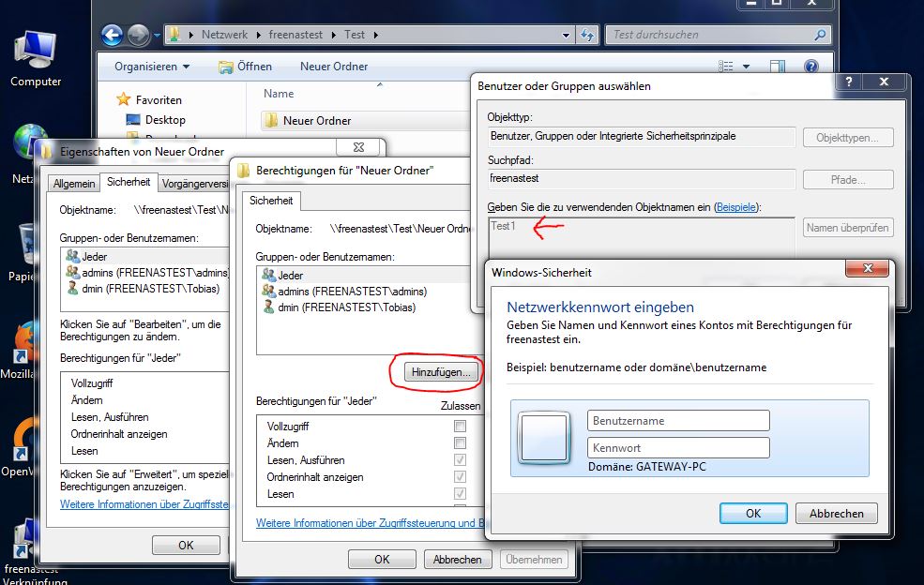This screenshot has height=585, width=924.
Task: Click OK in Eigenschaften von Neuer Ordner
Action: [186, 545]
